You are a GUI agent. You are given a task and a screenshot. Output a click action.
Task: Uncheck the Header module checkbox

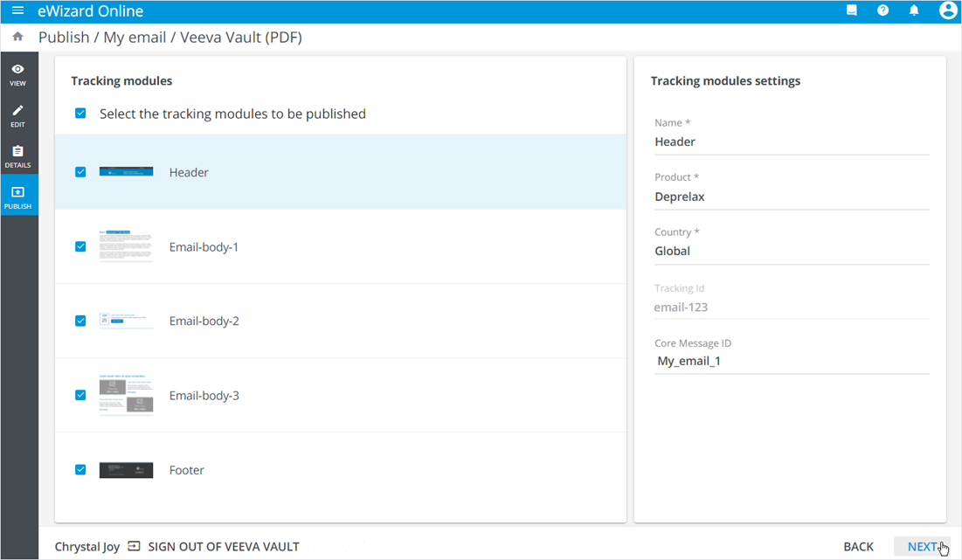point(80,172)
